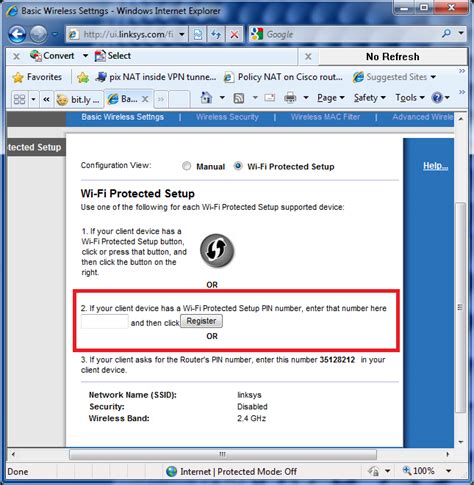This screenshot has height=485, width=474.
Task: Close the Ba... tab with X
Action: [x=145, y=99]
